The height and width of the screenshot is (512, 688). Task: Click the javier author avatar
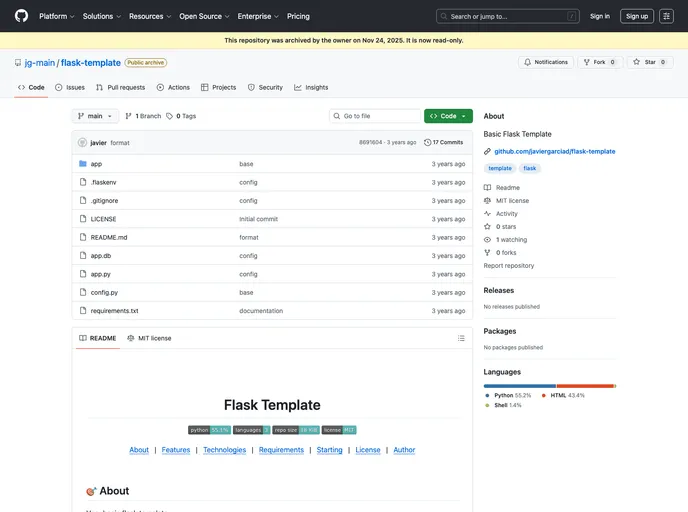coord(83,142)
